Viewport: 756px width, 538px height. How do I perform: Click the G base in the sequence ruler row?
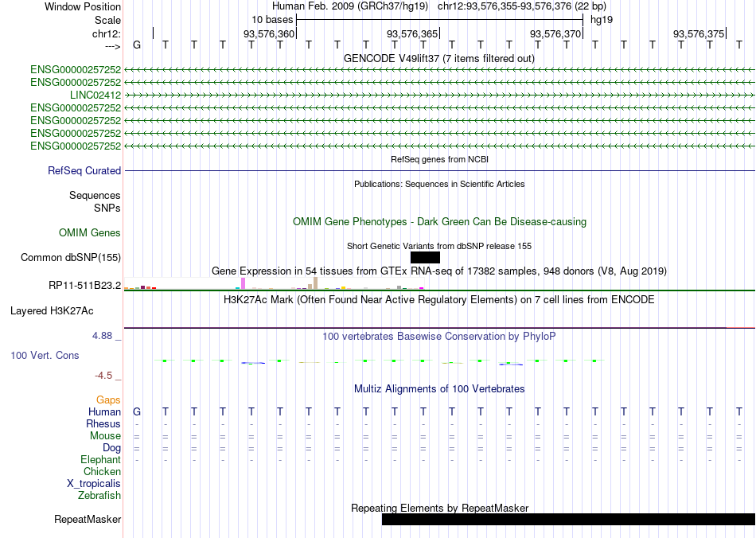pyautogui.click(x=137, y=45)
